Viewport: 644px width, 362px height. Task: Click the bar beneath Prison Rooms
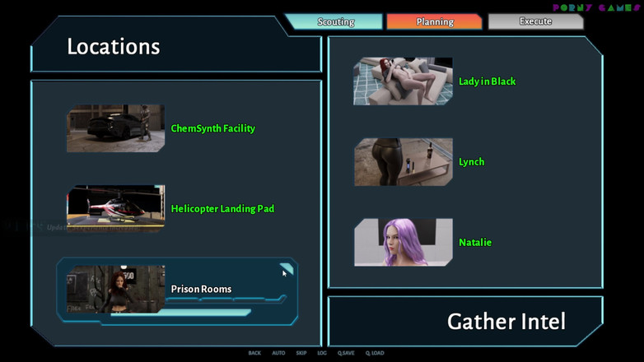tap(203, 313)
